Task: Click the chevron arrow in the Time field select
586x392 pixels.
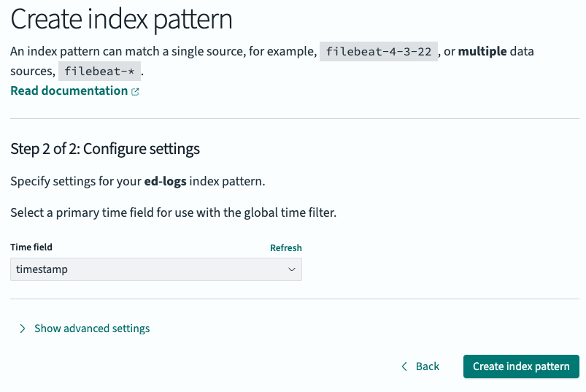Action: [291, 269]
